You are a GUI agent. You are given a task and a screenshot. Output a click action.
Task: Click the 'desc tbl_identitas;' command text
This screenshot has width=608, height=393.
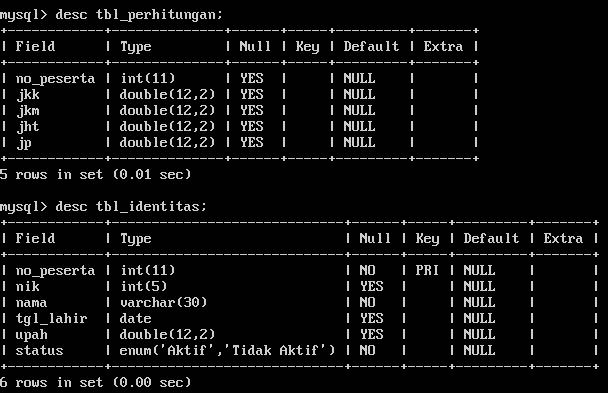click(x=131, y=207)
